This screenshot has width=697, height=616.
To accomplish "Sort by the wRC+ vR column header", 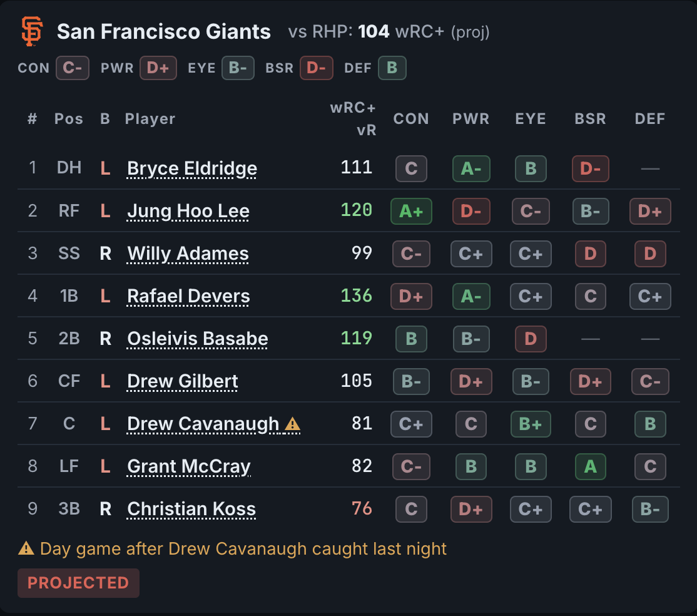I will click(x=354, y=119).
